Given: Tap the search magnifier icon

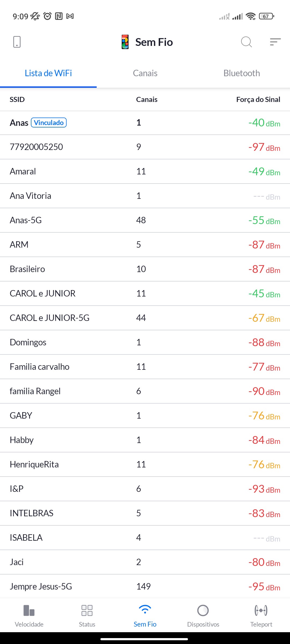Looking at the screenshot, I should [246, 42].
